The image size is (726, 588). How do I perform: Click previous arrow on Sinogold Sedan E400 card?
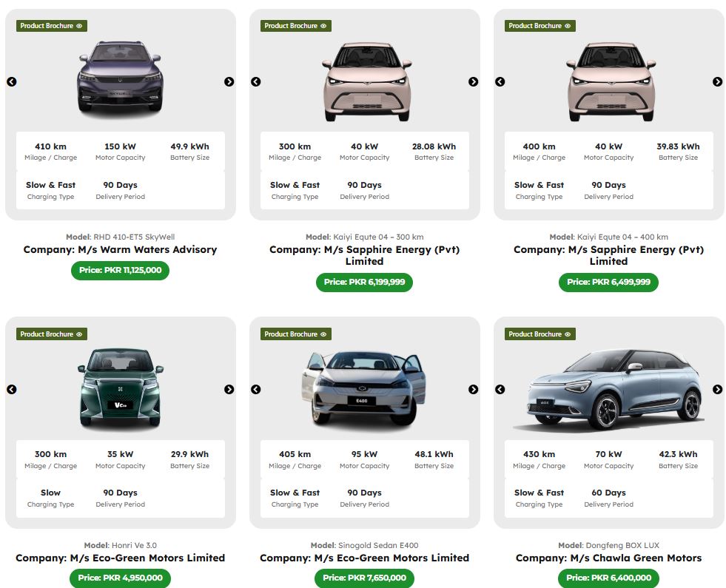click(x=255, y=390)
